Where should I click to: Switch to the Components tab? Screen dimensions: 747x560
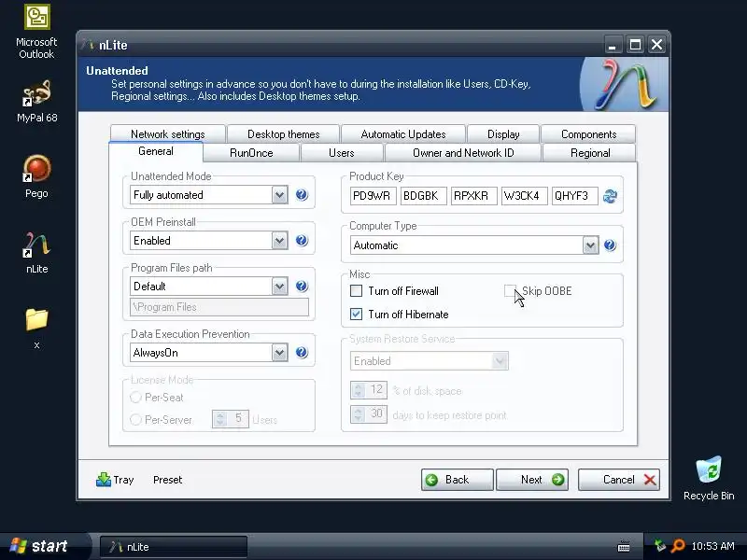click(x=588, y=134)
